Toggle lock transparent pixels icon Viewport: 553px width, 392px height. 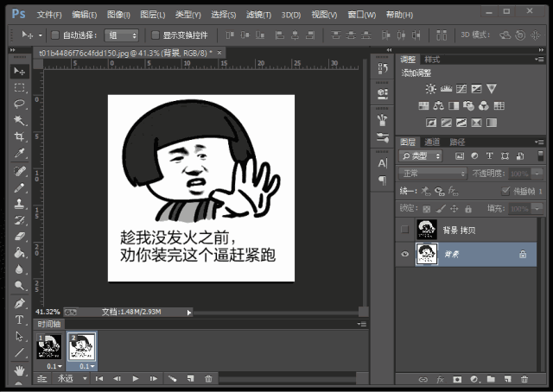(426, 209)
